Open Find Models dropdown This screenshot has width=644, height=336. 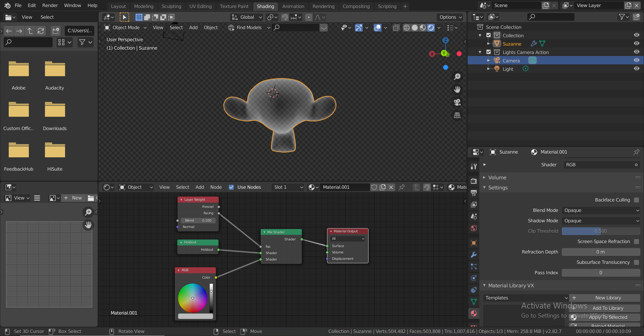pos(249,27)
